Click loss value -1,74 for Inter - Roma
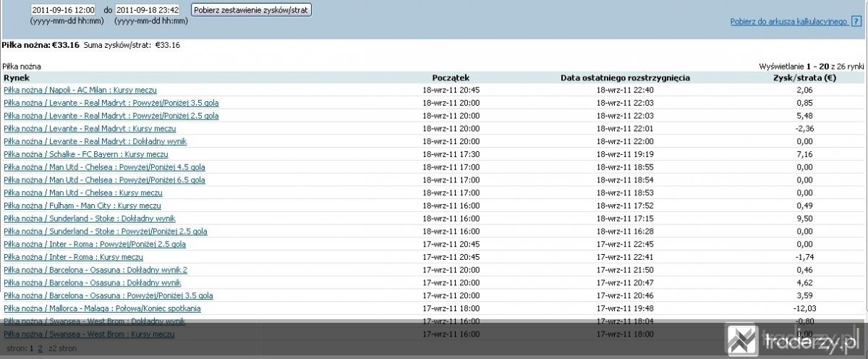Screen dimensions: 868x359 click(x=804, y=258)
